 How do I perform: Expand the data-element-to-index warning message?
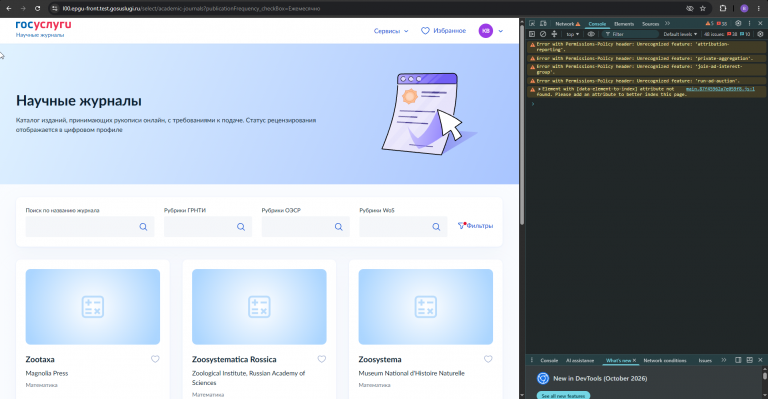(x=540, y=89)
